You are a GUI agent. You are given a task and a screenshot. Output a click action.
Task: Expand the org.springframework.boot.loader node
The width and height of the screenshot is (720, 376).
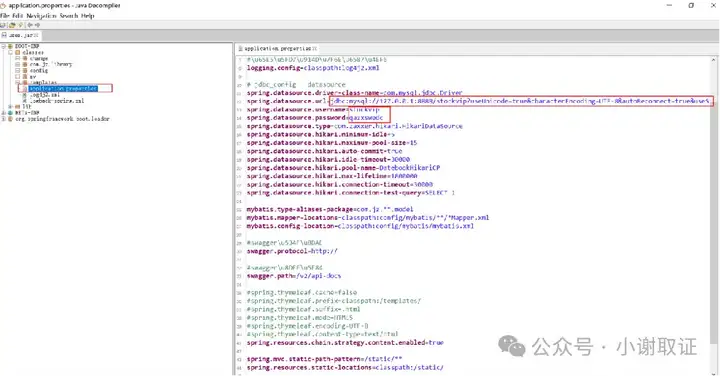3,118
